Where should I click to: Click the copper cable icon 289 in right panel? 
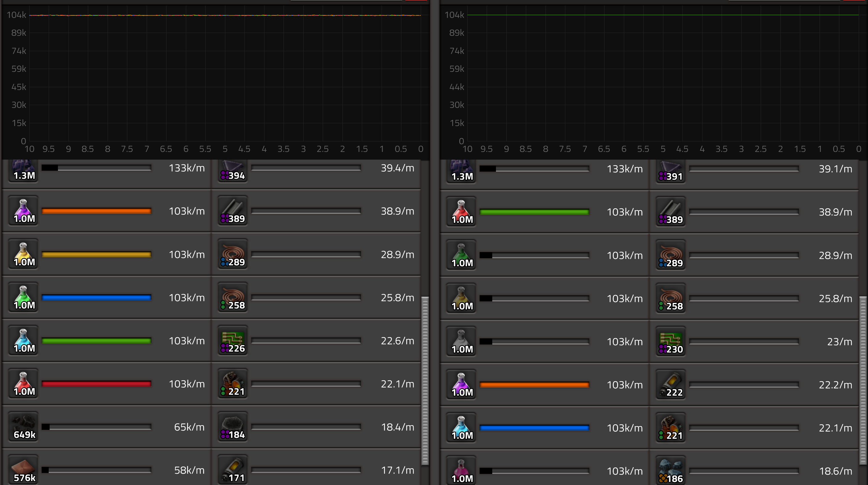(671, 255)
